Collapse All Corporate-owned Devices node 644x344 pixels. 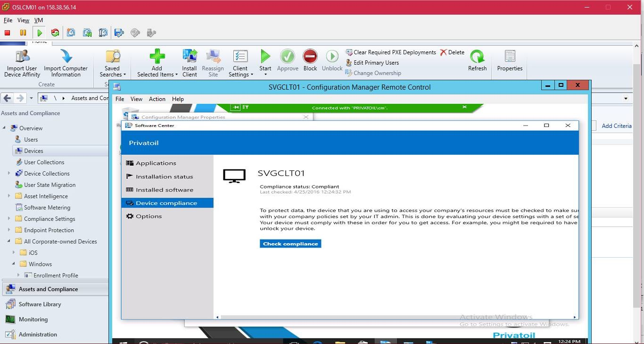pyautogui.click(x=9, y=241)
